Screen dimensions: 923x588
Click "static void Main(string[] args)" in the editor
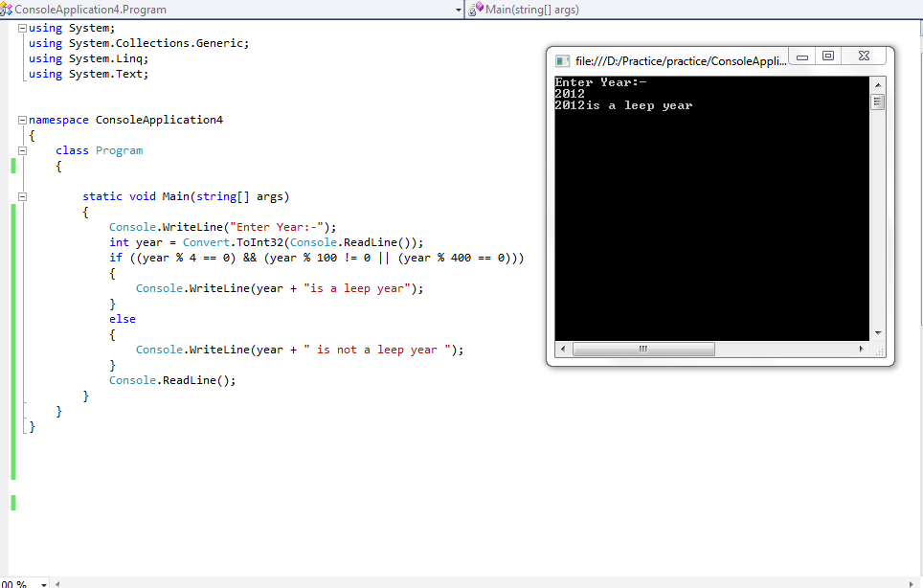coord(186,196)
